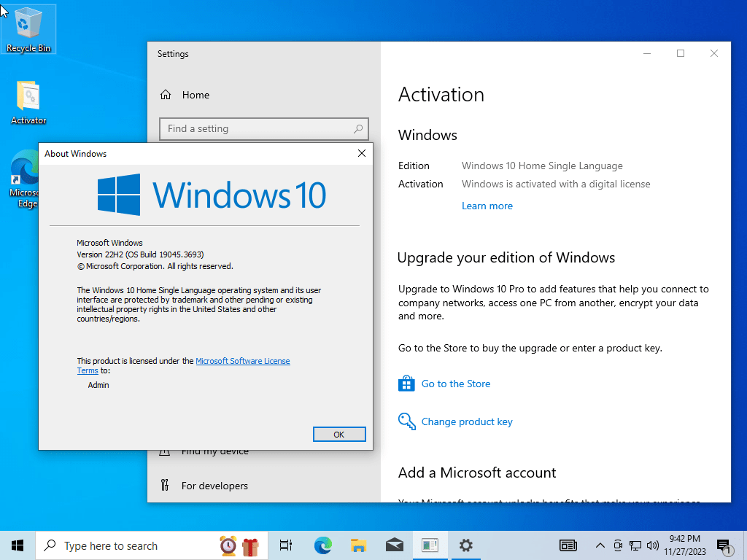Click the Store bag icon
This screenshot has height=560, width=747.
[x=406, y=384]
